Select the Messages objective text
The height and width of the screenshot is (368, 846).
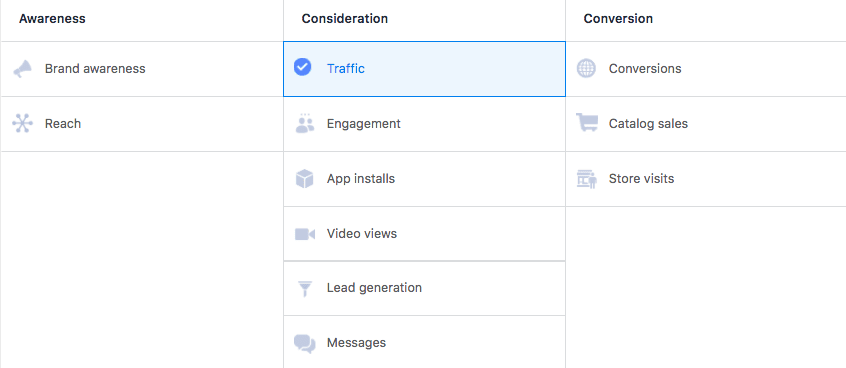coord(356,343)
